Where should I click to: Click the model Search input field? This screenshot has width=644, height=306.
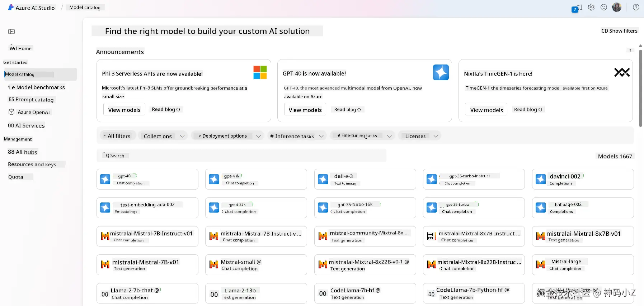(241, 156)
